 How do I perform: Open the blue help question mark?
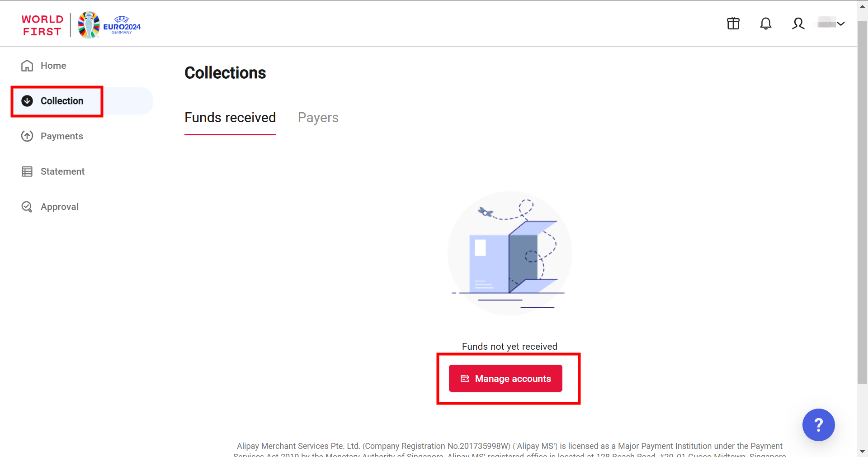818,425
